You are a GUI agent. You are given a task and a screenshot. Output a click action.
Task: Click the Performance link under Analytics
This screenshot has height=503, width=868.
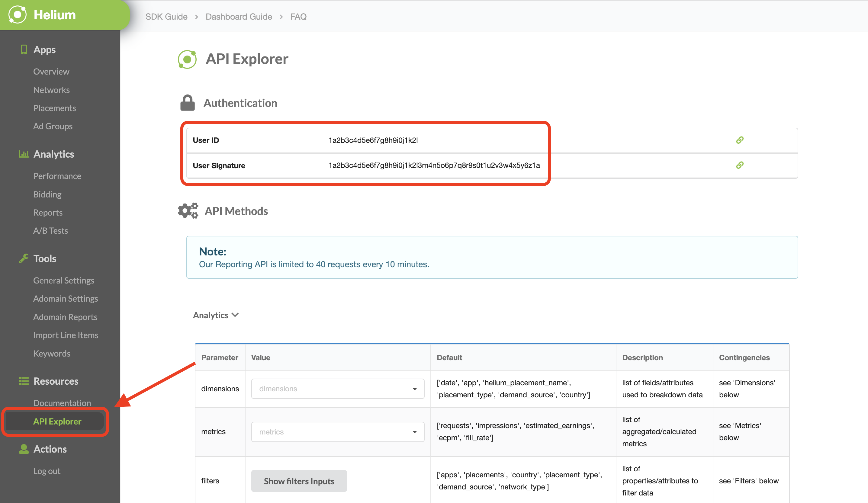[x=57, y=176]
